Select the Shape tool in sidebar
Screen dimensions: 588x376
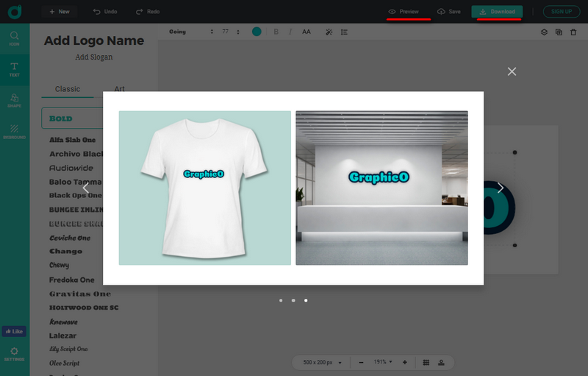15,101
